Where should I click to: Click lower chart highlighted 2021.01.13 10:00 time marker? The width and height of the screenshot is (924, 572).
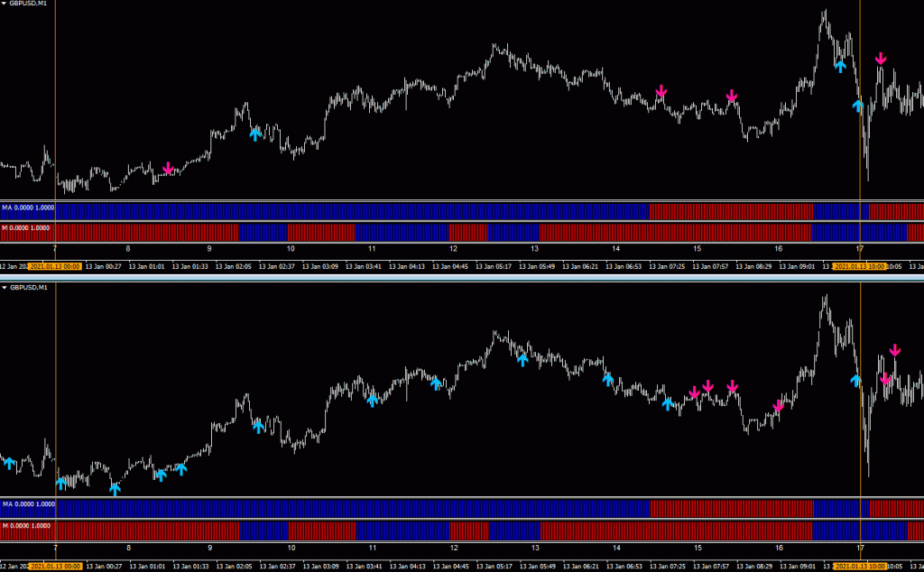(860, 566)
